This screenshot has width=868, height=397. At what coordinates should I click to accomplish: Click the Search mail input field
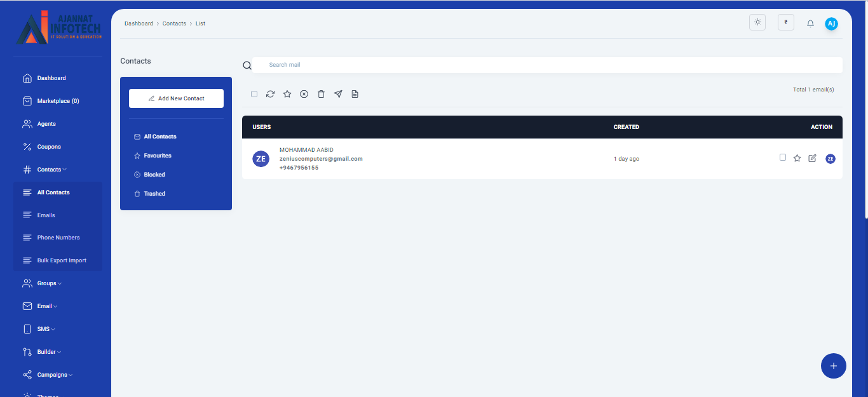[x=546, y=65]
